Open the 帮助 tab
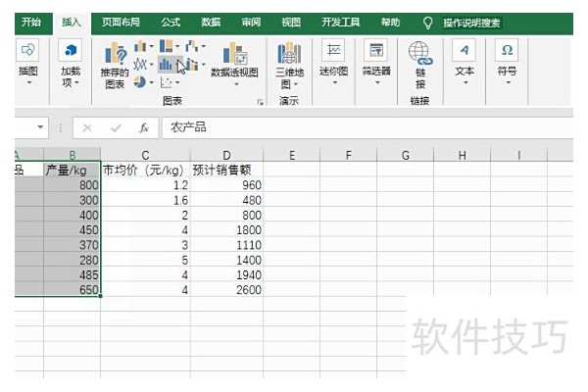588x392 pixels. [x=390, y=23]
